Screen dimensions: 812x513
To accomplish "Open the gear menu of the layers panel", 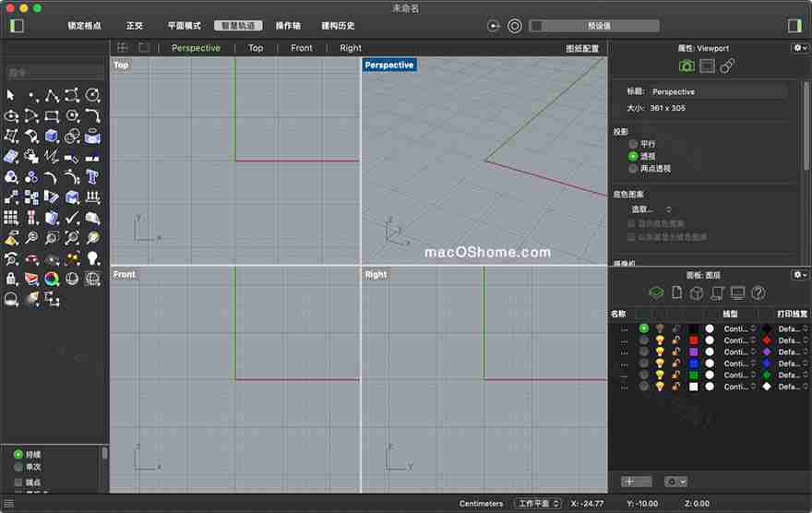I will pyautogui.click(x=800, y=274).
